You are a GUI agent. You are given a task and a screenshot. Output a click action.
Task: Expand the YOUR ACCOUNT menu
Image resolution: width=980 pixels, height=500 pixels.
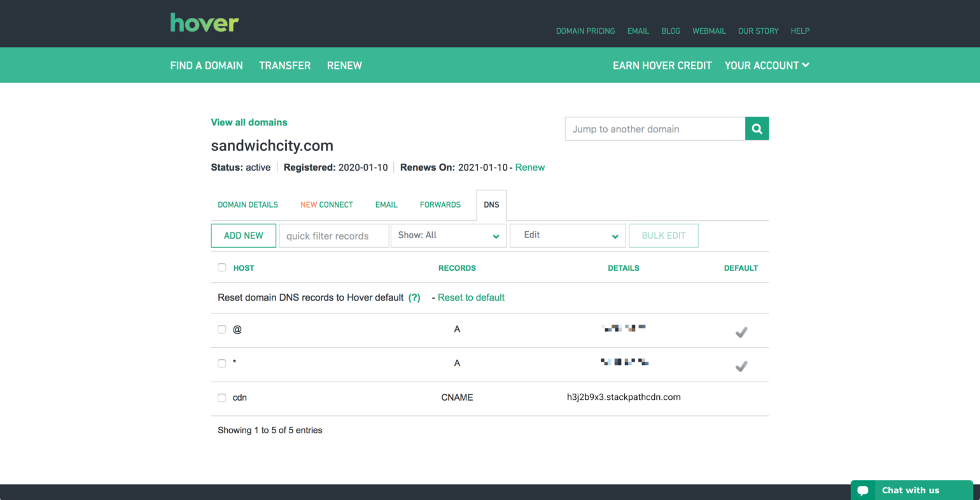click(767, 65)
